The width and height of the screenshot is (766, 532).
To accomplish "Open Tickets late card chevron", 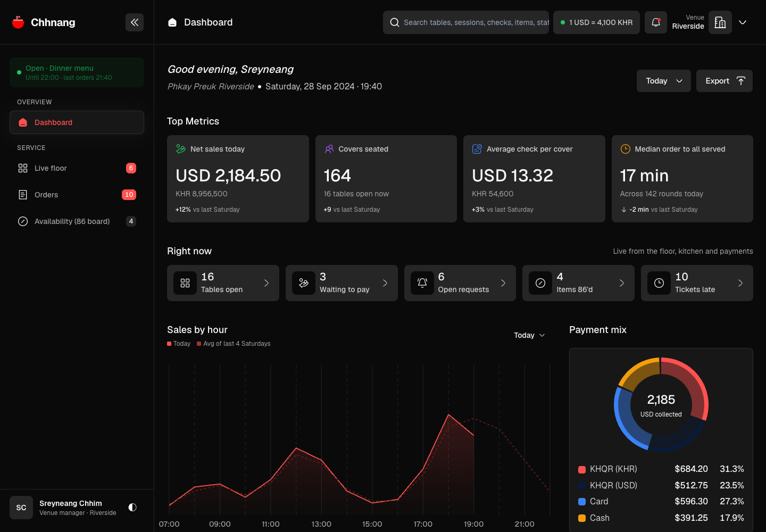I will [x=740, y=283].
